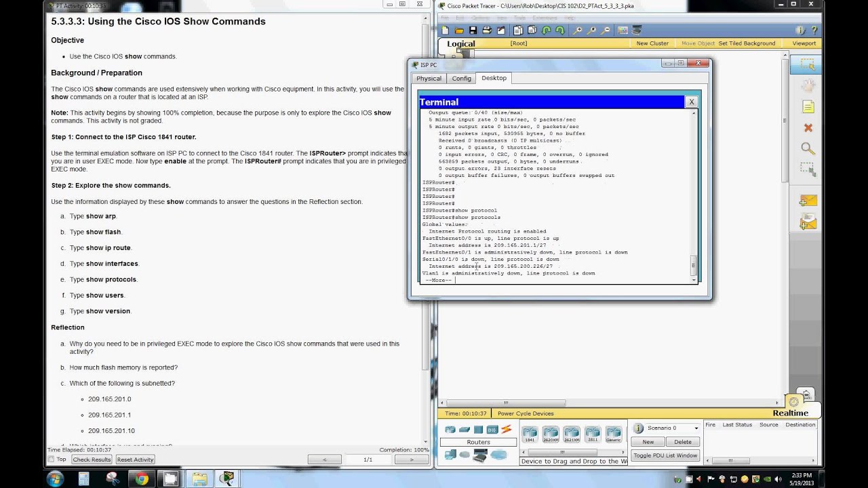868x488 pixels.
Task: Click the New file icon in Packet Tracer toolbar
Action: (x=446, y=30)
